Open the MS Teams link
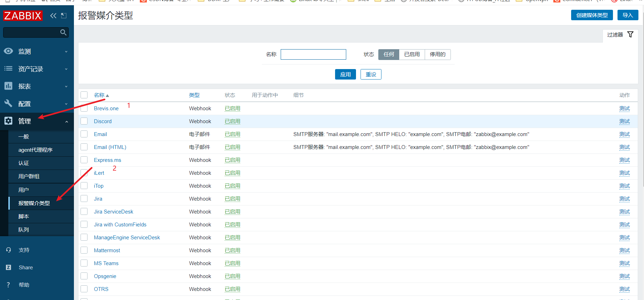 (x=106, y=263)
